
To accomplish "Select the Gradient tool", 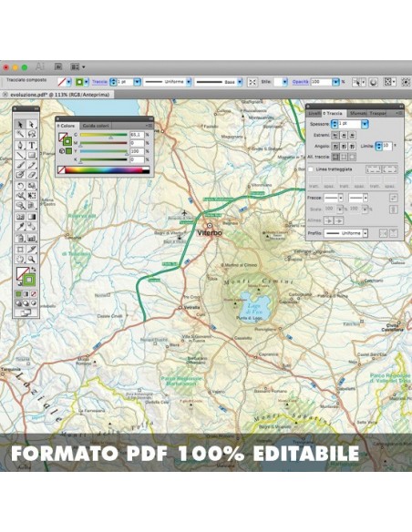I will (32, 217).
